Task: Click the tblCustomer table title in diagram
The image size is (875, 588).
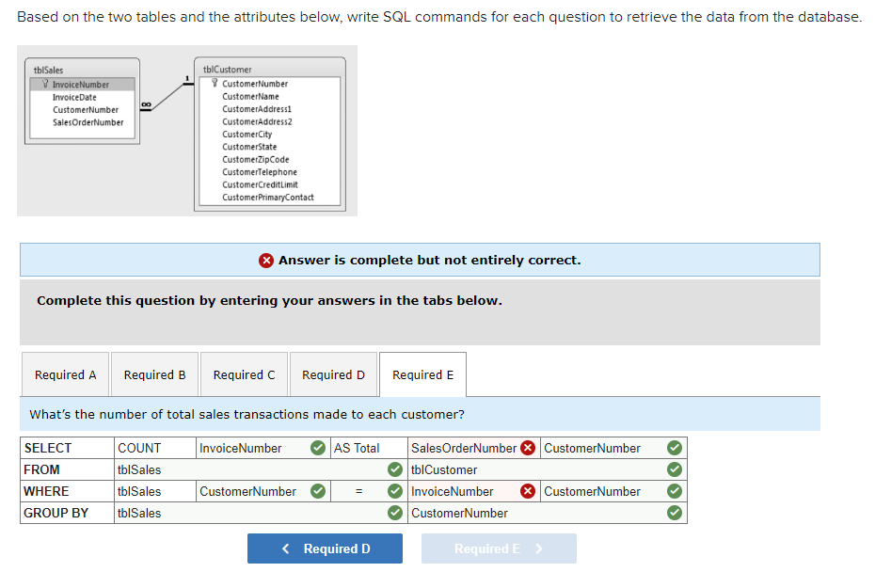Action: tap(227, 70)
